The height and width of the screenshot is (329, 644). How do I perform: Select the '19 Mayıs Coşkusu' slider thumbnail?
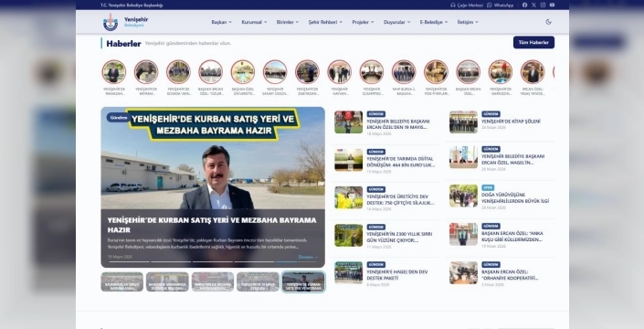coord(258,281)
